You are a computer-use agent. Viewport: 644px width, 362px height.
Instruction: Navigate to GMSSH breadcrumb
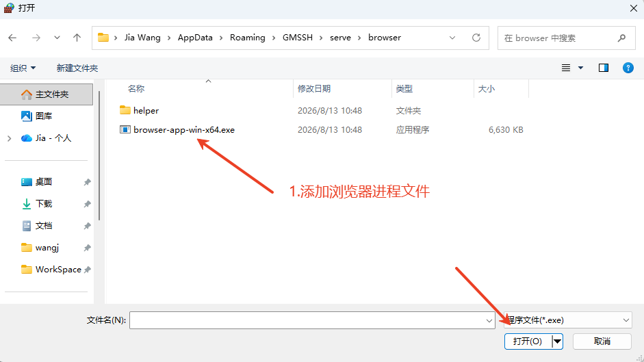(x=298, y=38)
